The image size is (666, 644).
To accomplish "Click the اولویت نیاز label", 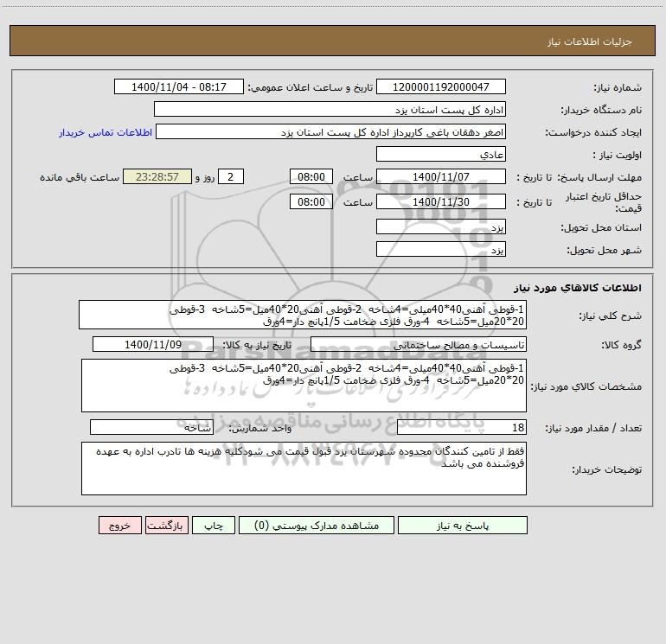I will point(618,155).
